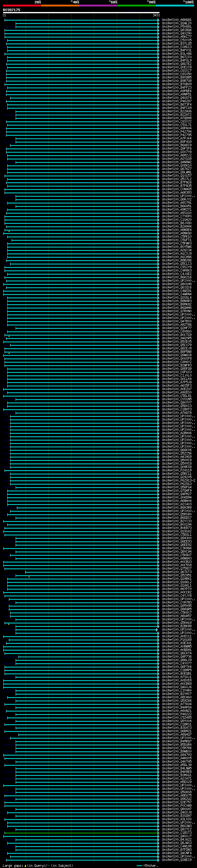
Task: Select hit label UniRef100_C0HGI3
Action: click(x=176, y=47)
